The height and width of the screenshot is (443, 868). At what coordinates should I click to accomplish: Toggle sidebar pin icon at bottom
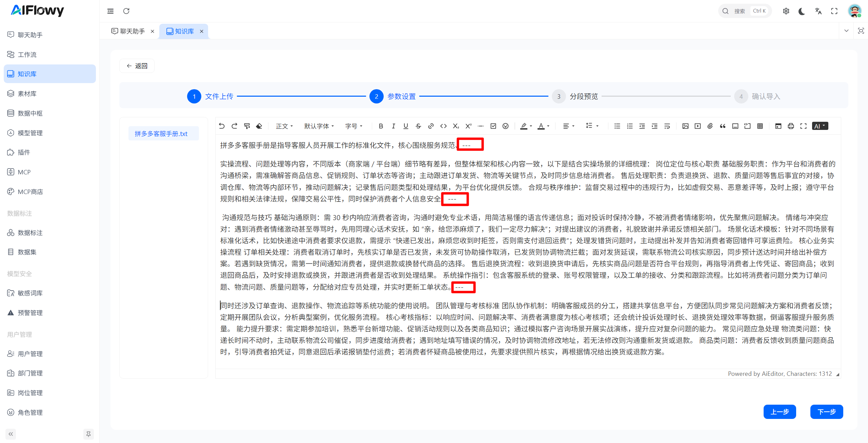point(88,434)
